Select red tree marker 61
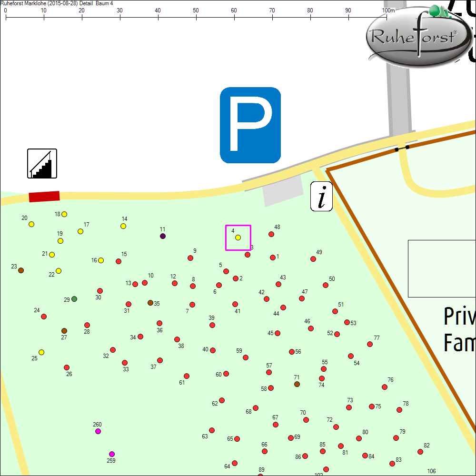 [187, 376]
